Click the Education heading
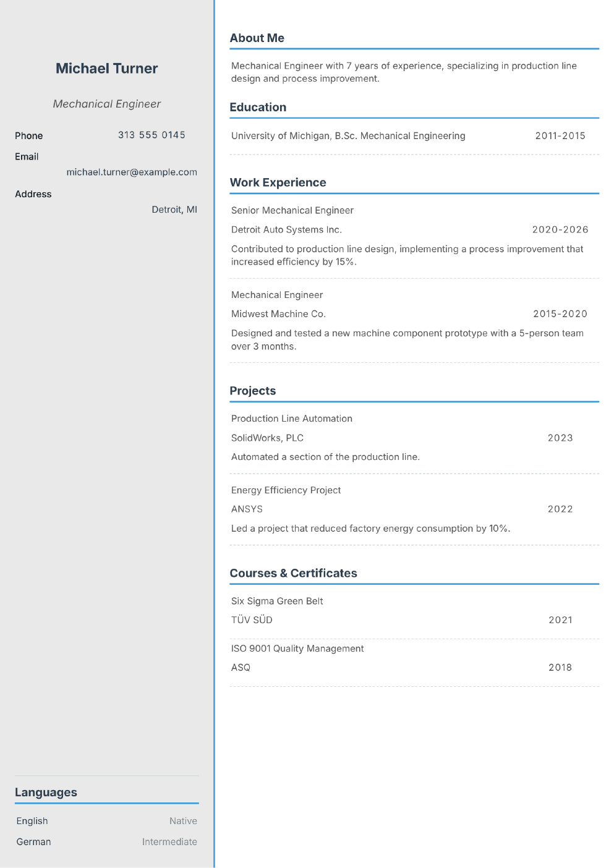The height and width of the screenshot is (868, 614). [x=258, y=107]
